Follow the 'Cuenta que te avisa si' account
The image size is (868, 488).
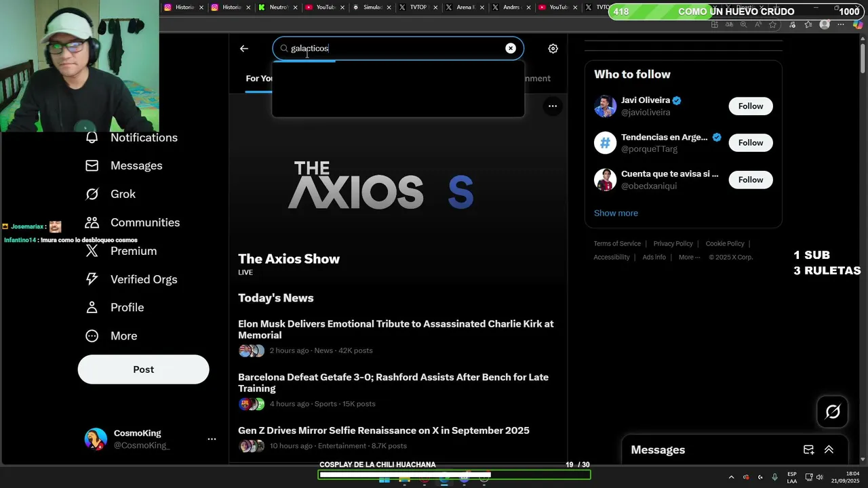pyautogui.click(x=751, y=180)
